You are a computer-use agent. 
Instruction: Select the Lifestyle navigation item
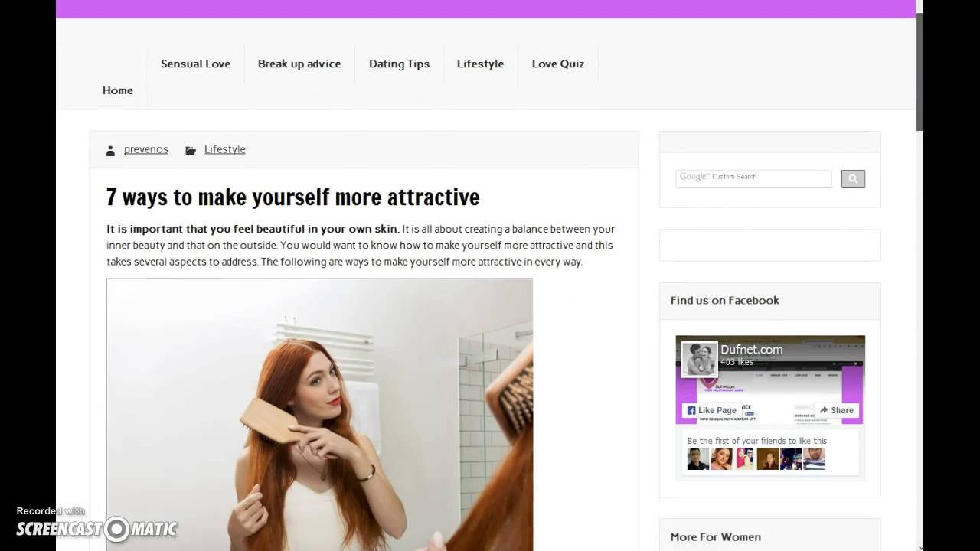point(480,64)
